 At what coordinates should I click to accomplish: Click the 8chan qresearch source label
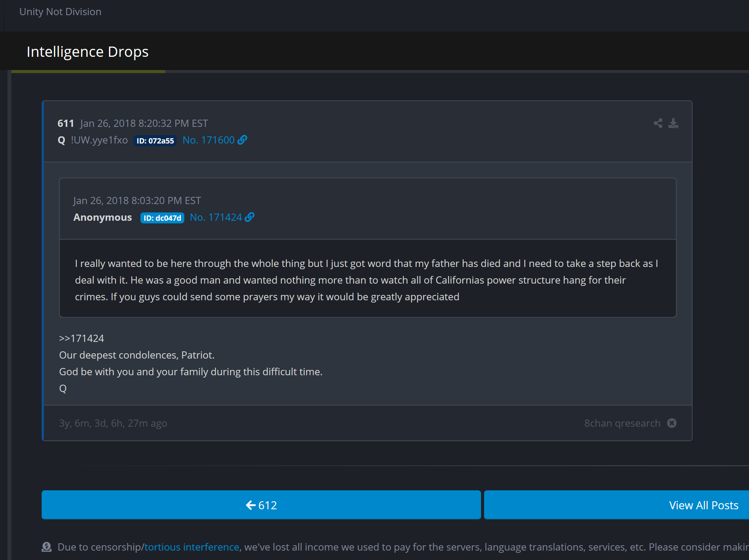click(x=622, y=423)
